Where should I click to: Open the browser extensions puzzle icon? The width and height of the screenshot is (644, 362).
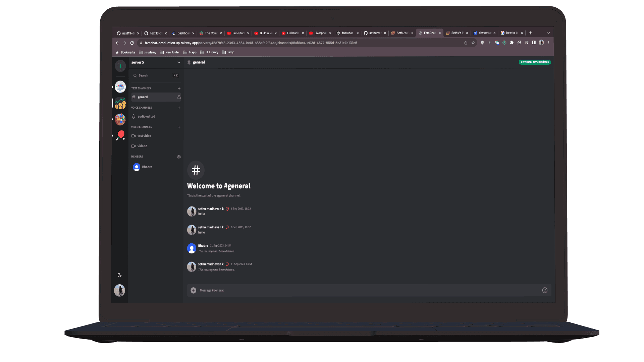[x=512, y=43]
